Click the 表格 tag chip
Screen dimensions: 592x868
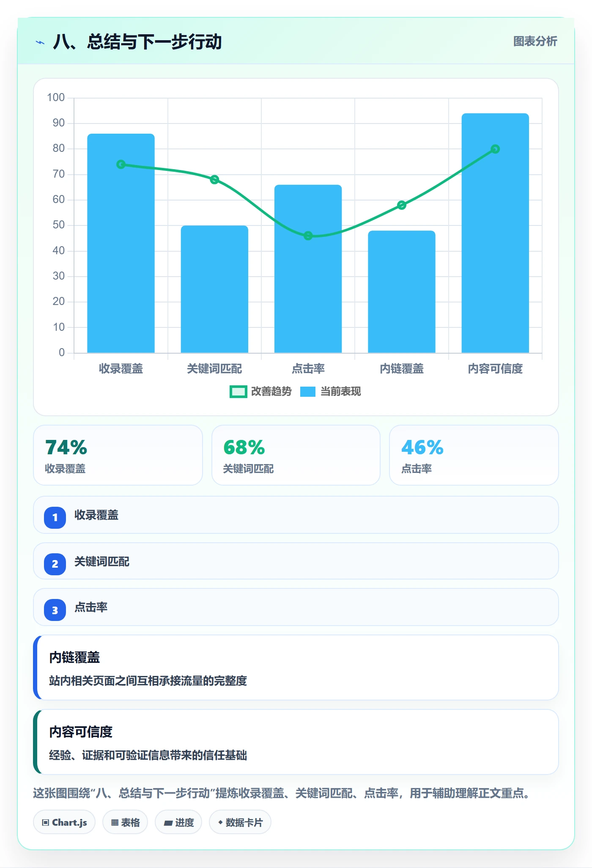pyautogui.click(x=125, y=822)
